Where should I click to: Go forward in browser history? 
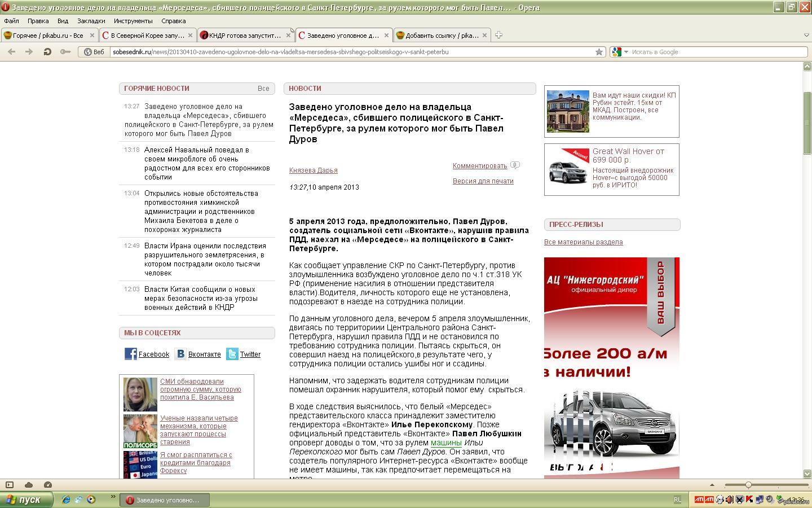pyautogui.click(x=29, y=52)
